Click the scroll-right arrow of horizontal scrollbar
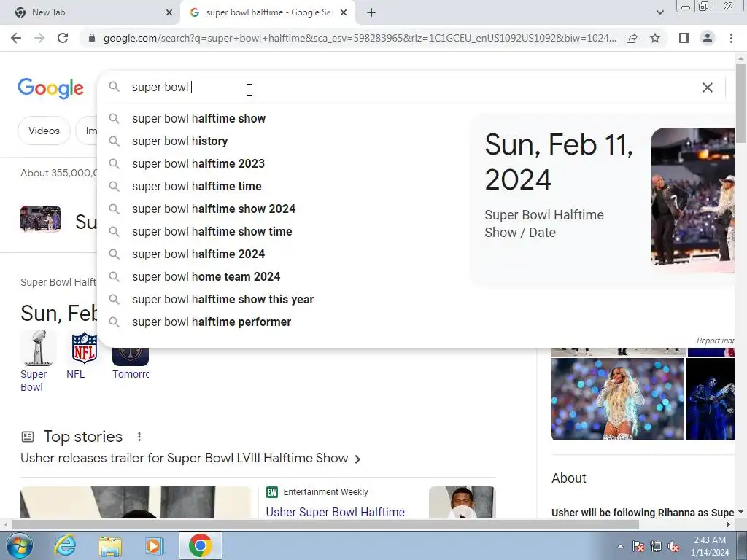 [729, 525]
